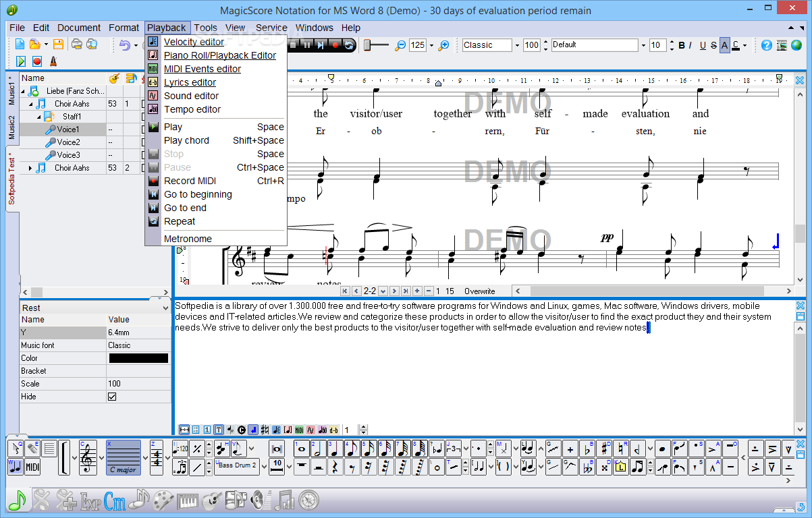Click the Scale value 100 field
The image size is (812, 518).
[138, 384]
